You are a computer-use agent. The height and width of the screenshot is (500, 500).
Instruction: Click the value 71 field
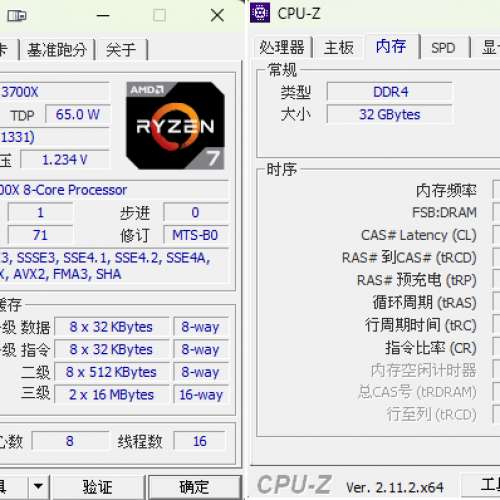click(x=40, y=235)
